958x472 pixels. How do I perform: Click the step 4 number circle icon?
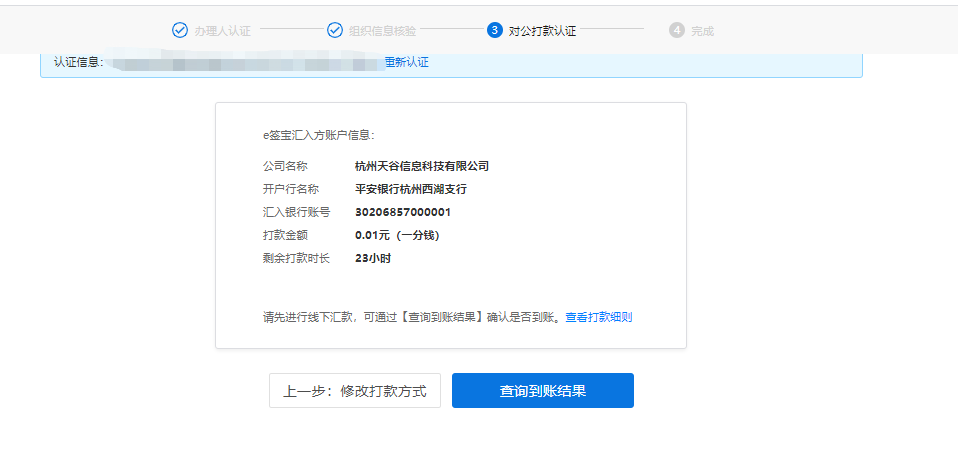coord(676,30)
